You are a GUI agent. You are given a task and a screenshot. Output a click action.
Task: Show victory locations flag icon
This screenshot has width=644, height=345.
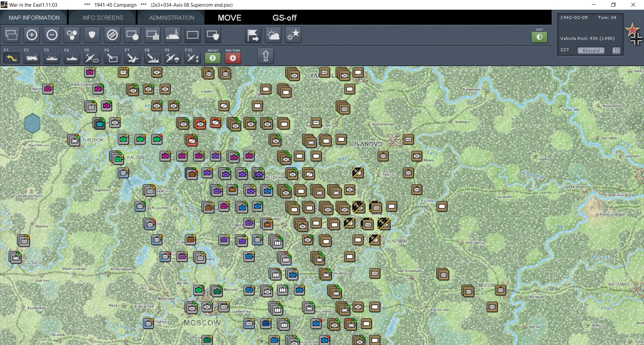point(253,35)
